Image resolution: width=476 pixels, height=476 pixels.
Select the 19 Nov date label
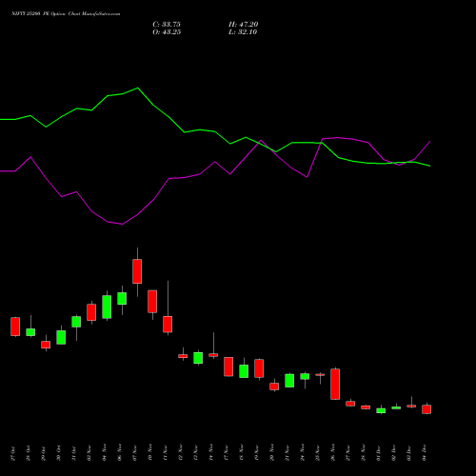click(257, 453)
